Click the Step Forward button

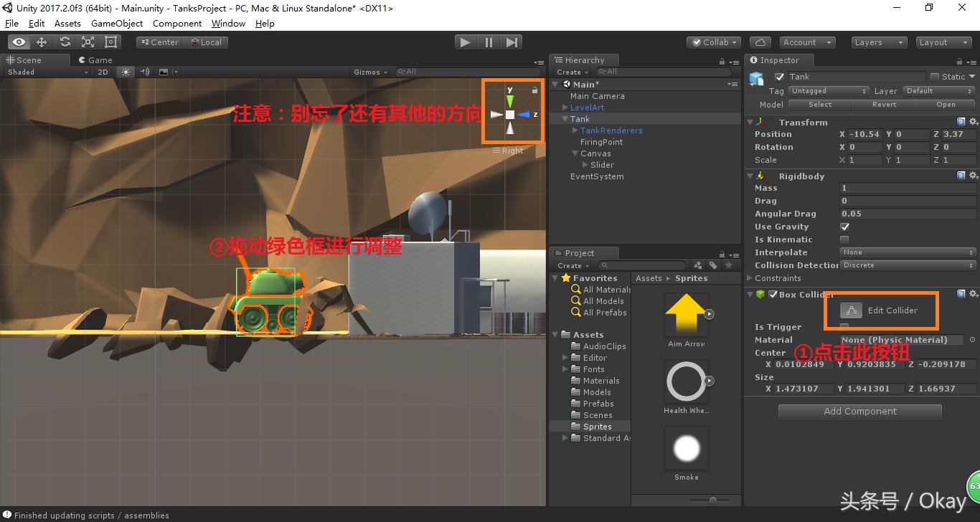pyautogui.click(x=512, y=42)
